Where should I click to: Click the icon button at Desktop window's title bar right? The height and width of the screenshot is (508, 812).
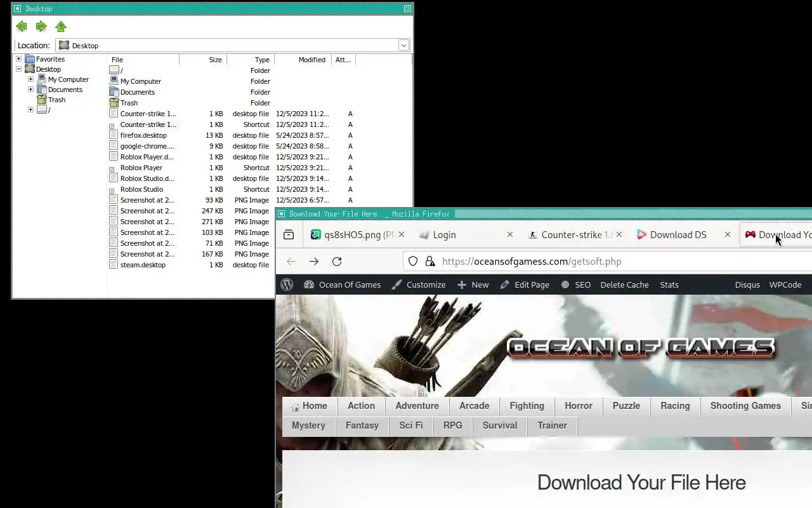click(407, 8)
